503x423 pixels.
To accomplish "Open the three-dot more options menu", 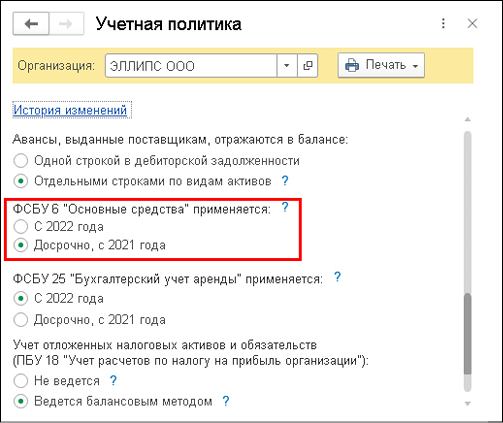I will pos(443,24).
